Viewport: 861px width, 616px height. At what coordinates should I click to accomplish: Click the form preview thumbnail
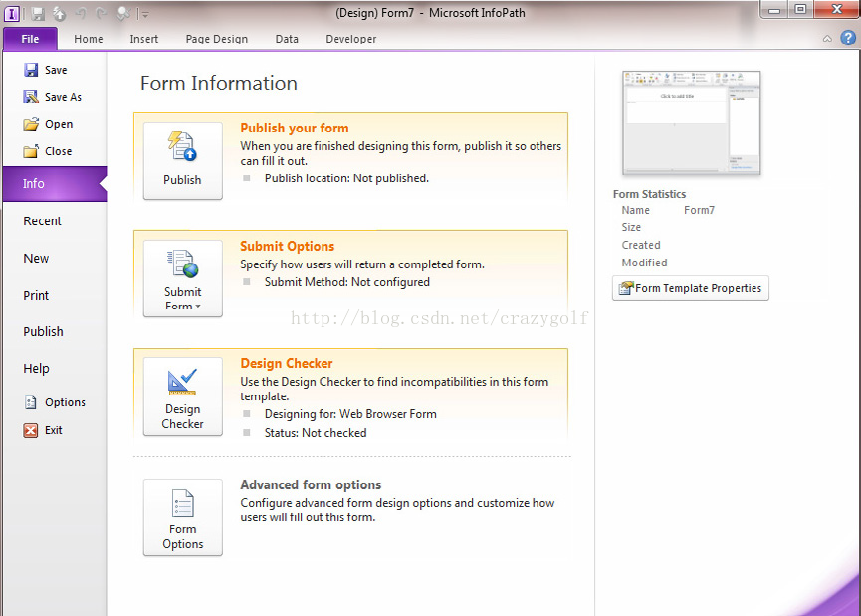pos(692,123)
